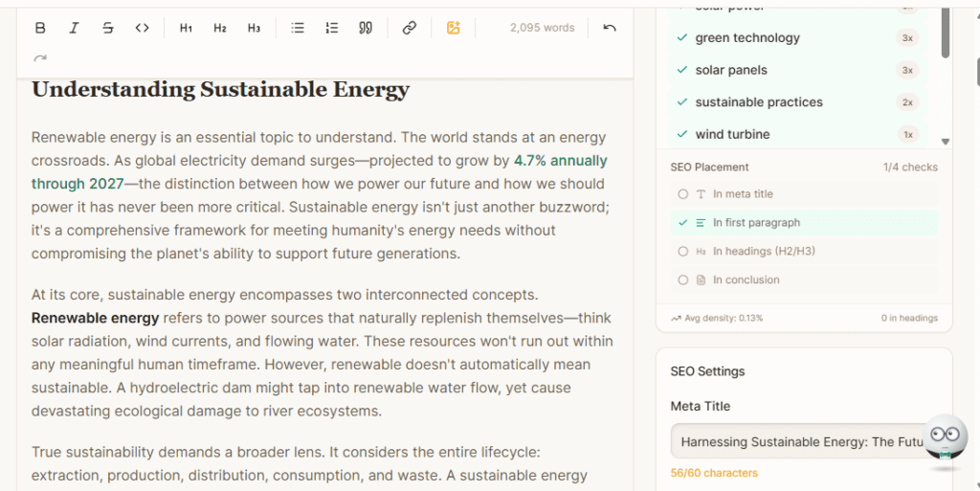Insert a blockquote
The width and height of the screenshot is (980, 491).
365,28
